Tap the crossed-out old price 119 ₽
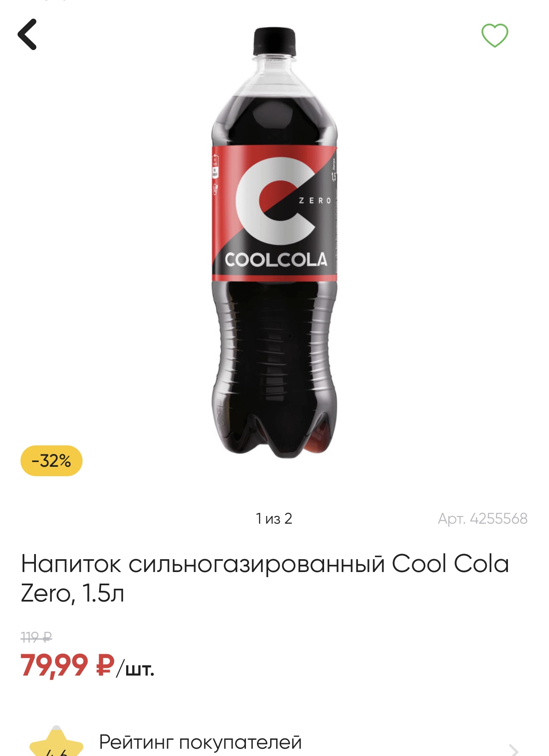This screenshot has width=549, height=756. coord(36,637)
